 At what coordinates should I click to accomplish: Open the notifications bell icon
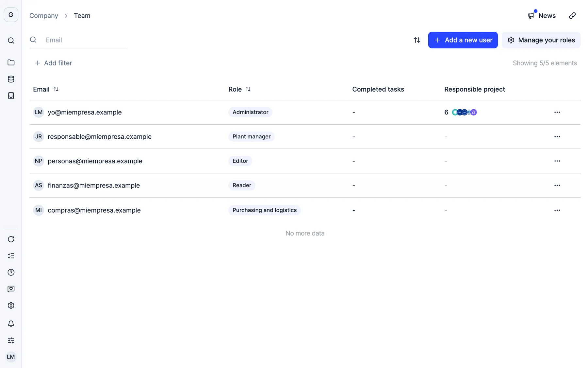tap(11, 324)
